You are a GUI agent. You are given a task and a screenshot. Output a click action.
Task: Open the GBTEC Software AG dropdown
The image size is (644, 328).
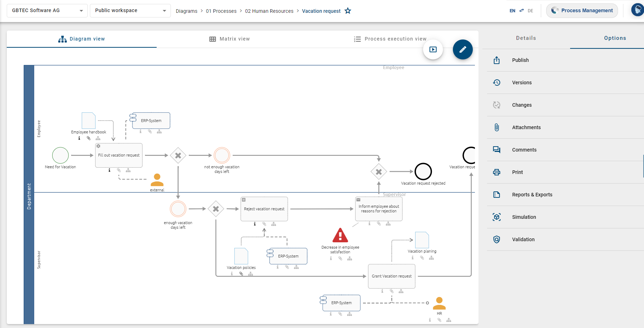47,11
